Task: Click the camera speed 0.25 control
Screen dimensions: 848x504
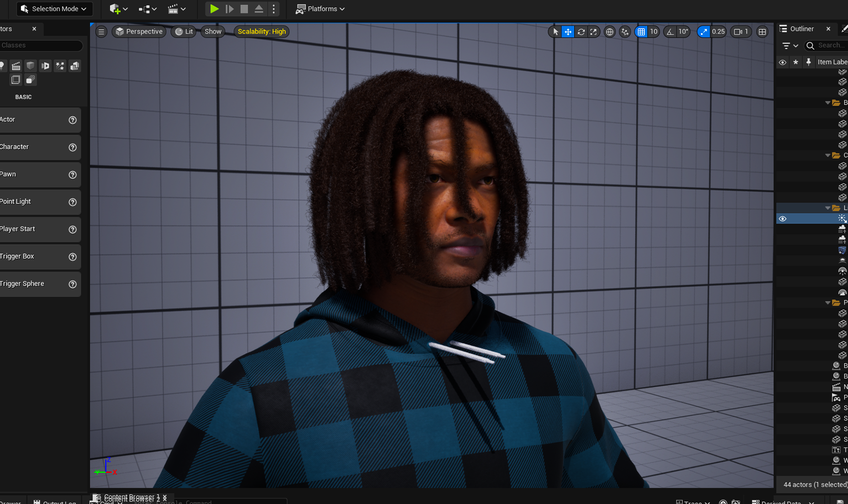Action: 711,32
